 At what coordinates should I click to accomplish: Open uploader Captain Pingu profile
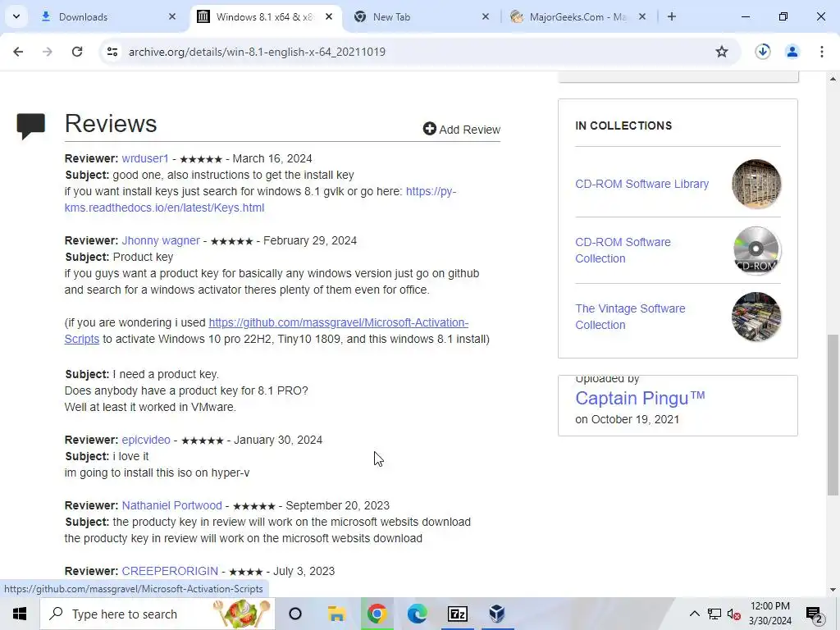click(640, 398)
